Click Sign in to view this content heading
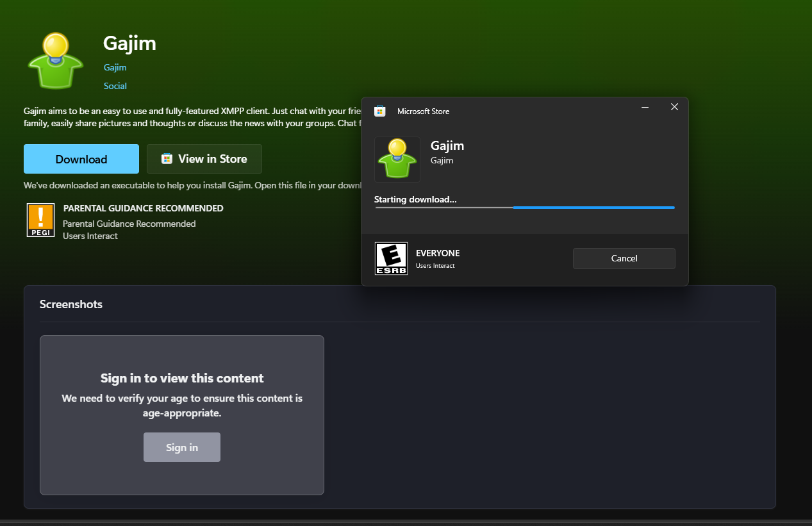This screenshot has width=812, height=526. 182,378
